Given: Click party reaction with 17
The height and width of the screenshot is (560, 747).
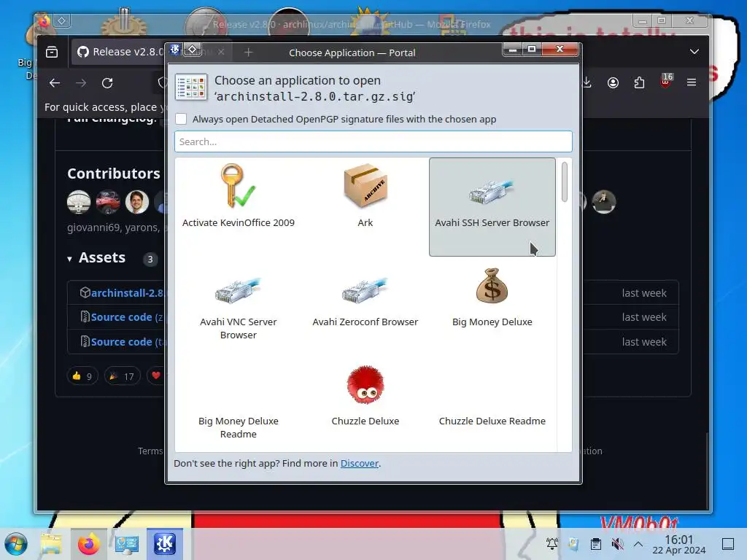Looking at the screenshot, I should coord(122,376).
